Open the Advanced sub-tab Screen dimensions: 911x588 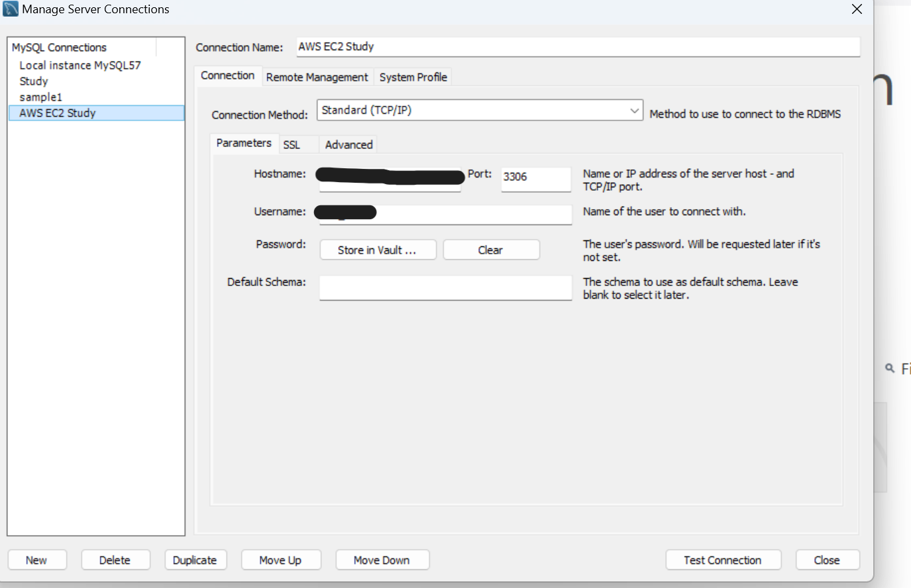tap(348, 145)
